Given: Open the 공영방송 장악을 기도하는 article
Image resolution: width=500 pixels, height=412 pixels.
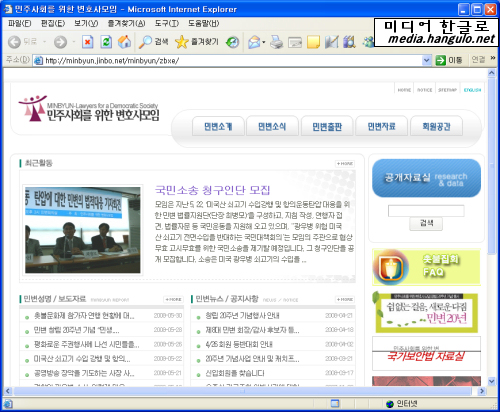Looking at the screenshot, I should 84,373.
